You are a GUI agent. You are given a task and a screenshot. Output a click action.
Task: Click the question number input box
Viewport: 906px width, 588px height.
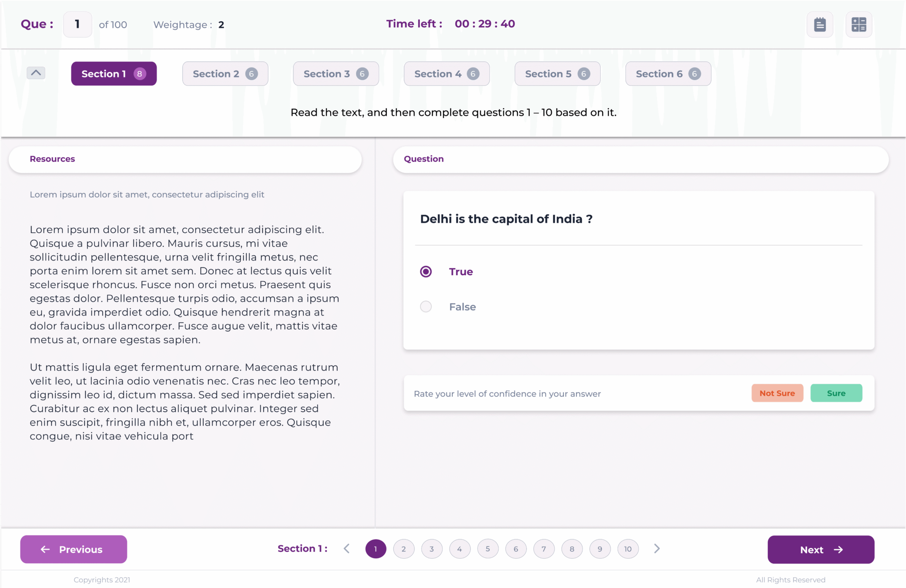[77, 24]
